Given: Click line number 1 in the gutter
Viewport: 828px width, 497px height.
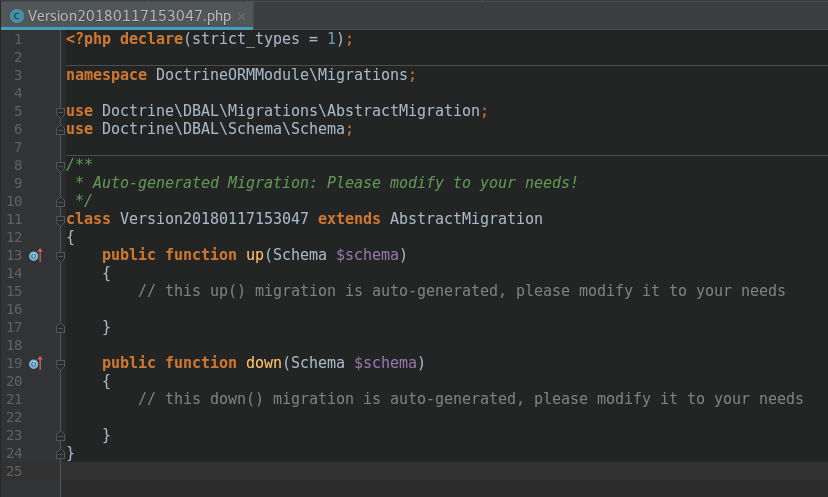Looking at the screenshot, I should [x=18, y=40].
